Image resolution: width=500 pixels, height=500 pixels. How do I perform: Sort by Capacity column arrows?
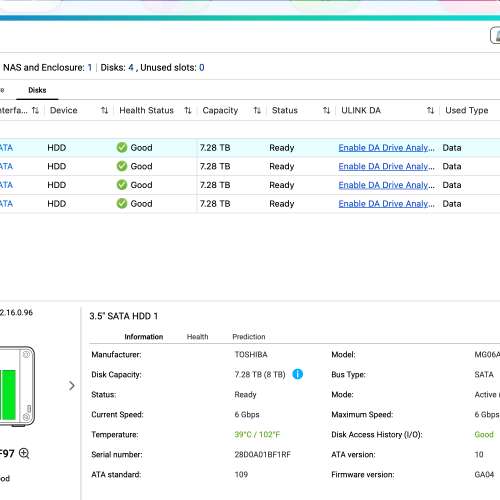[x=257, y=110]
